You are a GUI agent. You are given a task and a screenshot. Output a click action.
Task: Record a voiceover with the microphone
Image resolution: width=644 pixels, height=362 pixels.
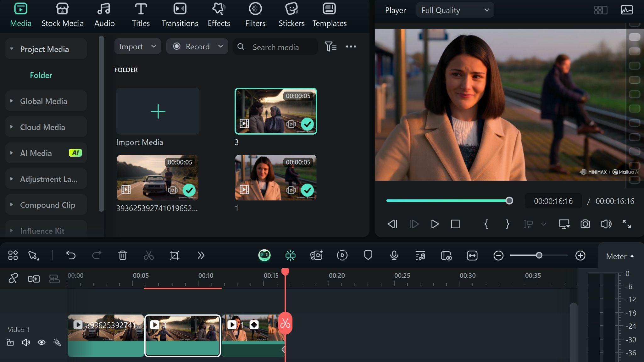pos(394,255)
